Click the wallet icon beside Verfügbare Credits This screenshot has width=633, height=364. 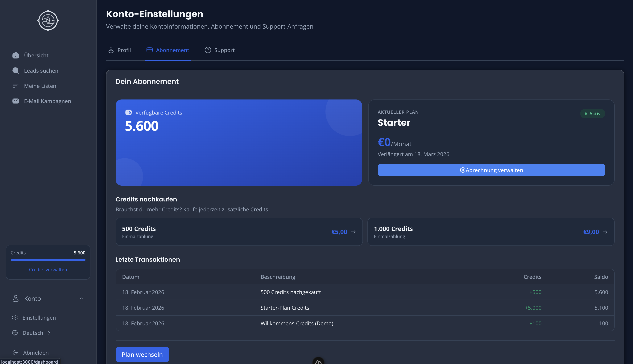click(129, 112)
